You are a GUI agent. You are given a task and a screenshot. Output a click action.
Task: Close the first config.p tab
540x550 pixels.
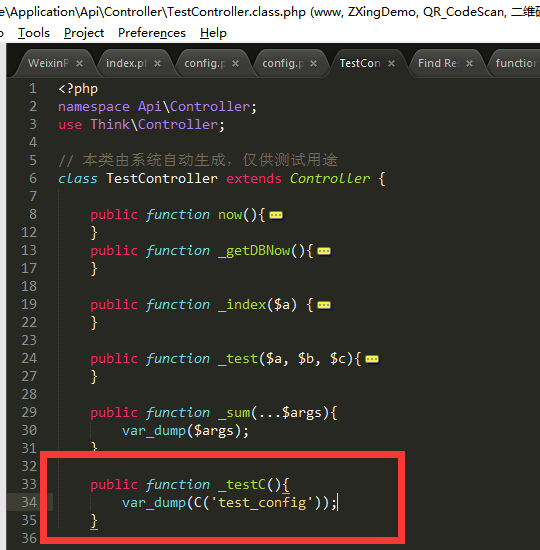(235, 63)
